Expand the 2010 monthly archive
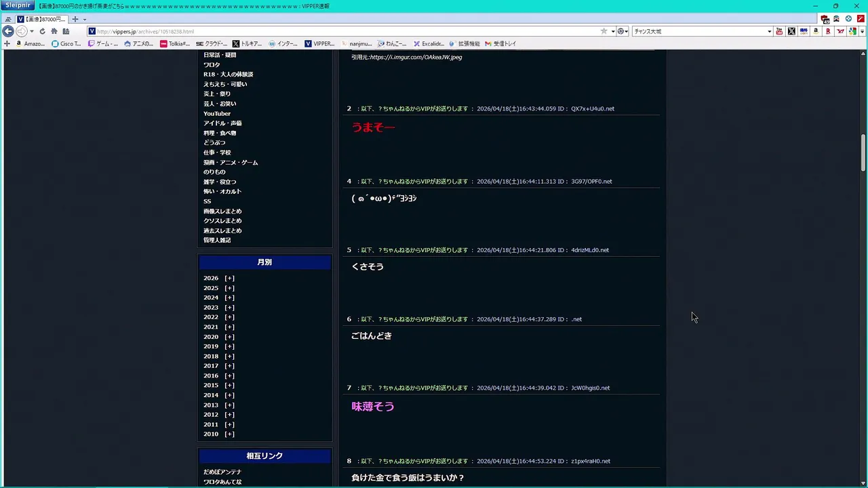 pyautogui.click(x=229, y=434)
